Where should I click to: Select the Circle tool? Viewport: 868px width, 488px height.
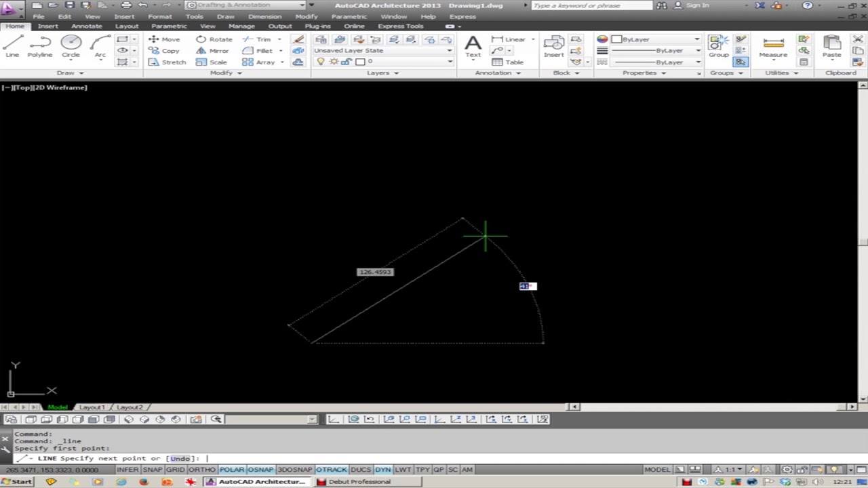[x=71, y=46]
